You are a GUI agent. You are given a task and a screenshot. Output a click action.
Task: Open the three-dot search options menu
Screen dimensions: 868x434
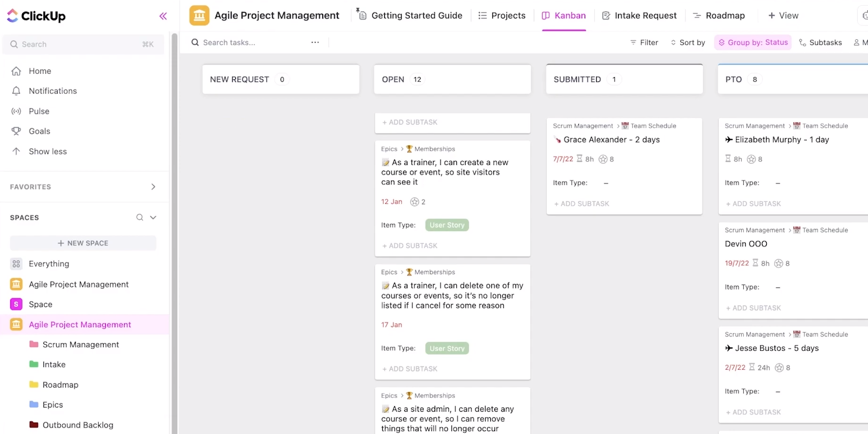tap(315, 43)
